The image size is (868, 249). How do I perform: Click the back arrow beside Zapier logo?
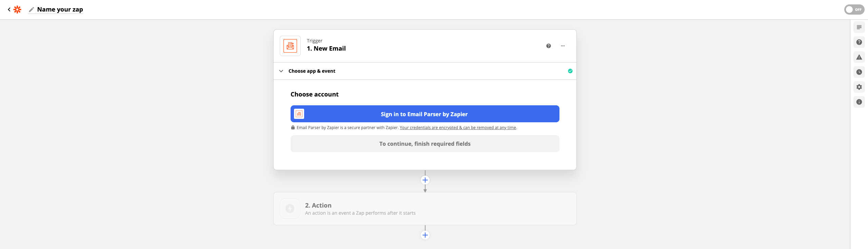pyautogui.click(x=9, y=10)
